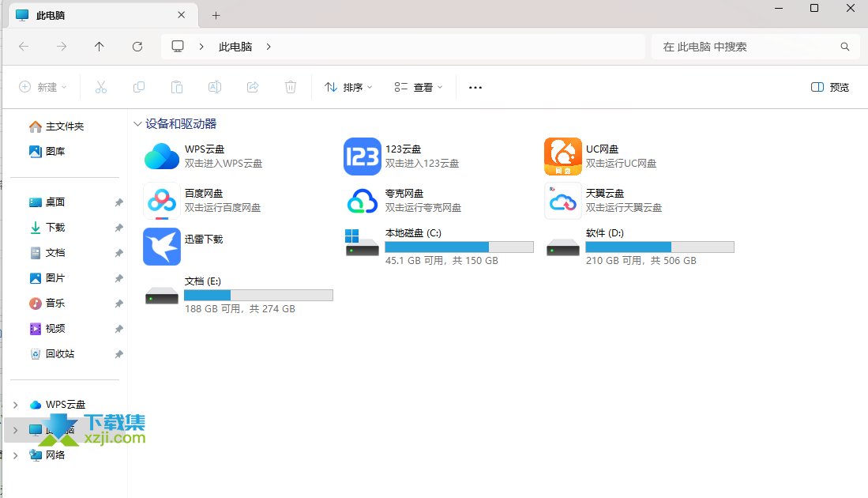Open the 排序 sort dropdown
The image size is (868, 498).
click(x=348, y=87)
